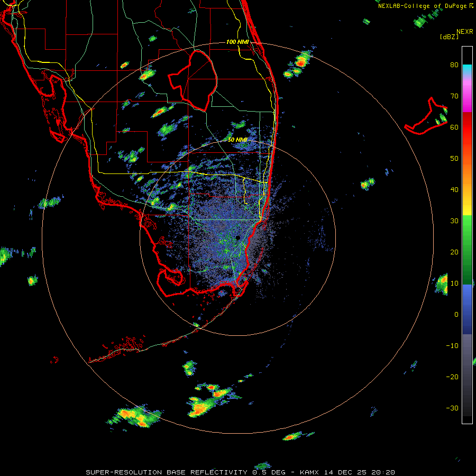This screenshot has width=476, height=476.
Task: Click the 50 value on the dBZ scale
Action: tap(454, 159)
